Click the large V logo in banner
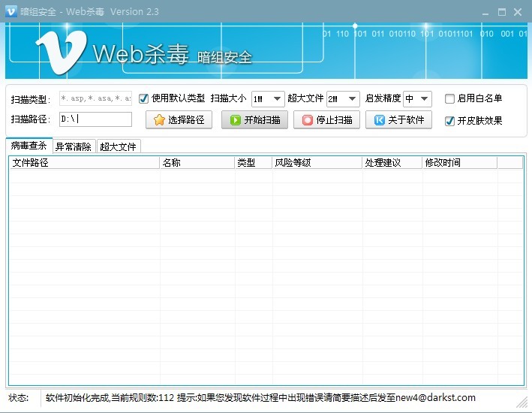Screen dimensions: 532x413 [x=62, y=52]
